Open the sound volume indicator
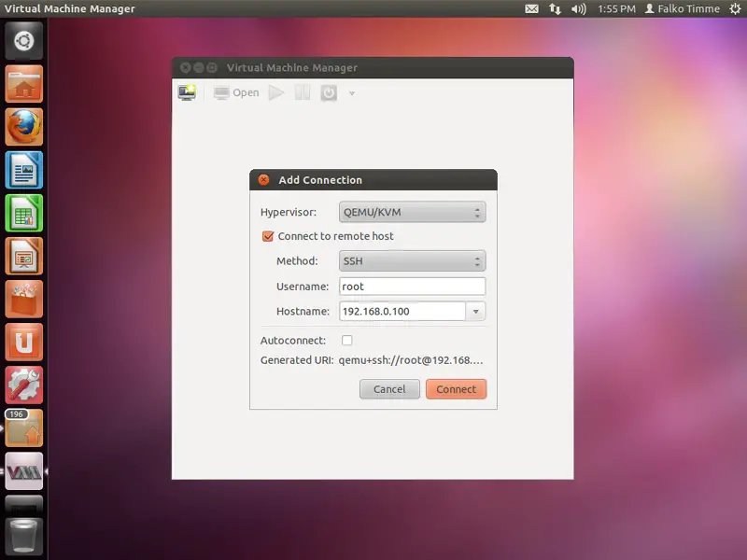The image size is (747, 560). click(578, 8)
